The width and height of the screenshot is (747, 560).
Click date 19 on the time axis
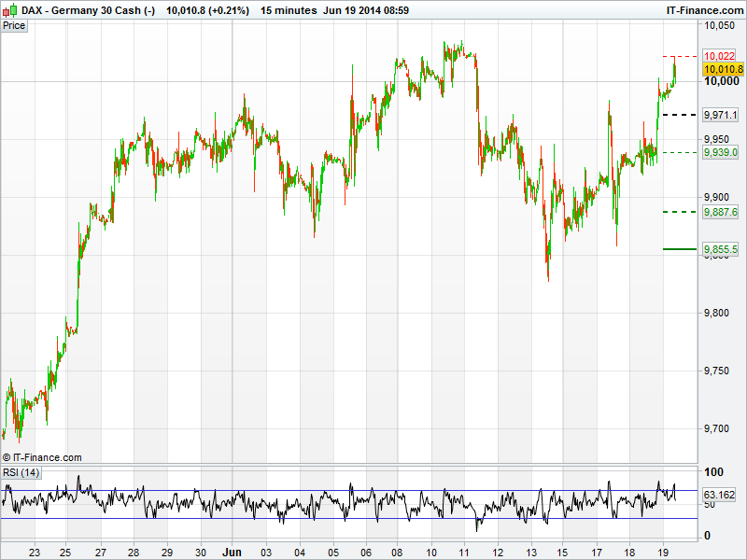coord(662,552)
